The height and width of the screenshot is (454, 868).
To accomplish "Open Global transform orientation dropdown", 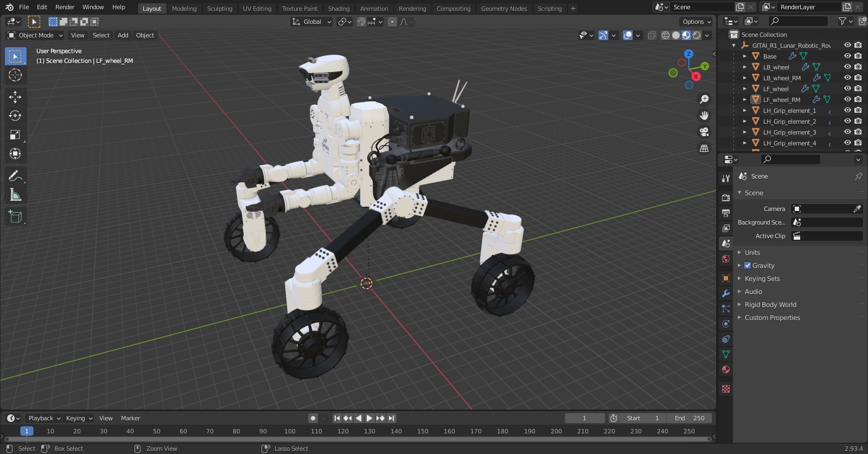I will (x=312, y=22).
